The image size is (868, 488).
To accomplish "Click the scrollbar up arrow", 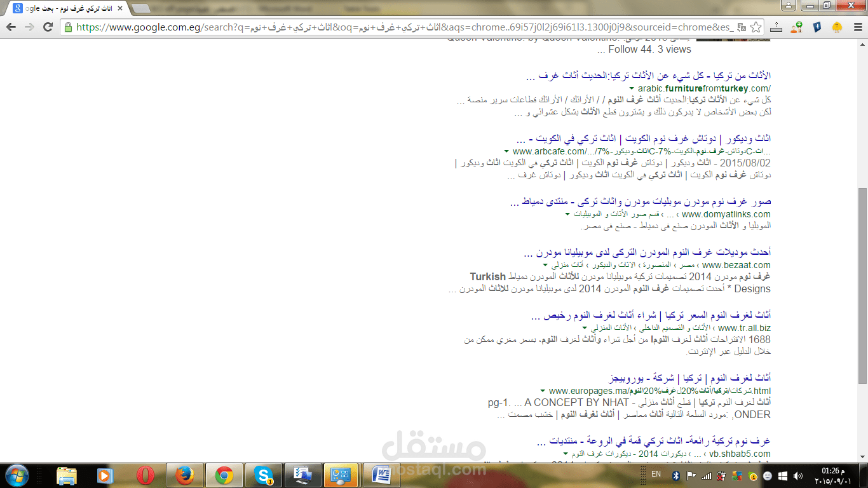I will pyautogui.click(x=862, y=44).
